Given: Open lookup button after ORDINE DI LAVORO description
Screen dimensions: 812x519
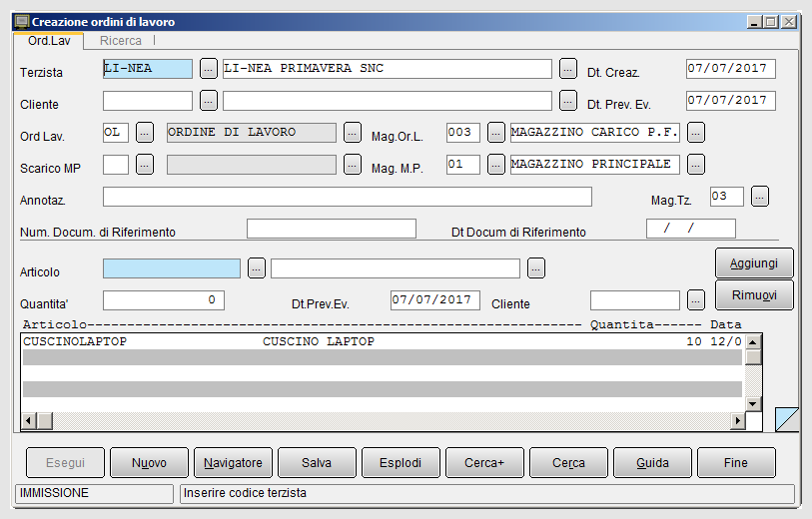Looking at the screenshot, I should tap(353, 133).
